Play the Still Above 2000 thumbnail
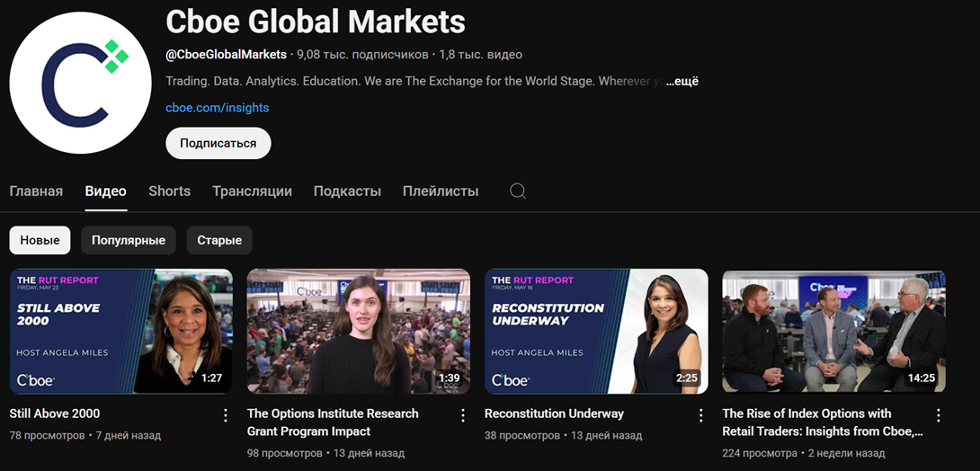This screenshot has width=980, height=471. tap(121, 331)
